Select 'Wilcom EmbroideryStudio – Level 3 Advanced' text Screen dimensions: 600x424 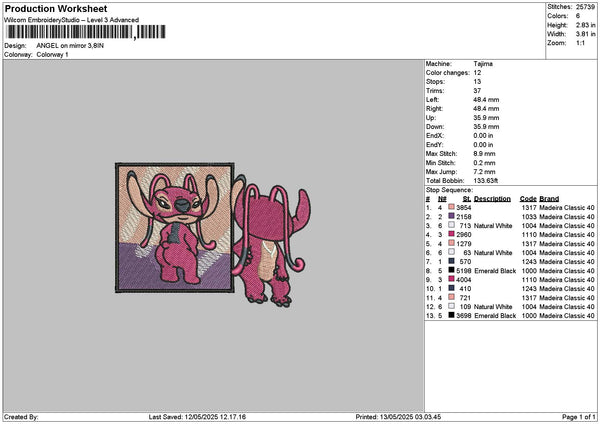tap(71, 20)
